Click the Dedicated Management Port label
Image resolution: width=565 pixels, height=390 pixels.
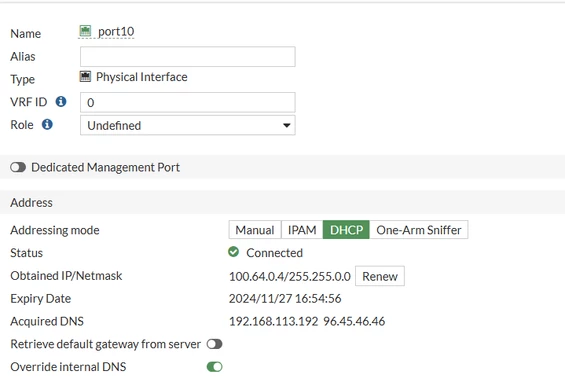(106, 167)
